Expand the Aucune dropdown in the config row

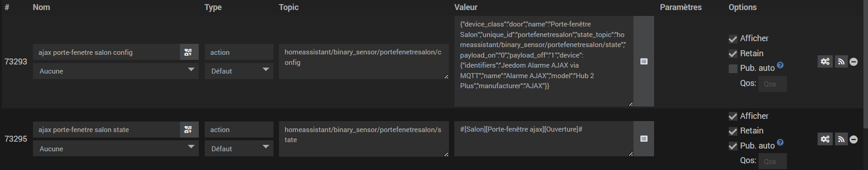pyautogui.click(x=116, y=71)
